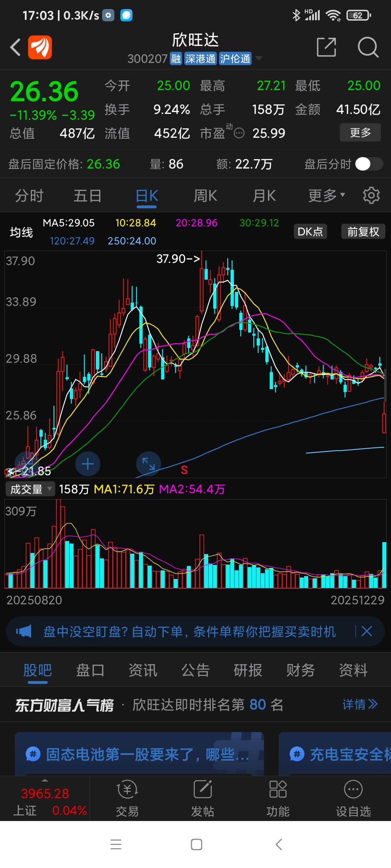The height and width of the screenshot is (868, 391).
Task: Tap the MA1:71.6万 volume value
Action: pyautogui.click(x=124, y=489)
